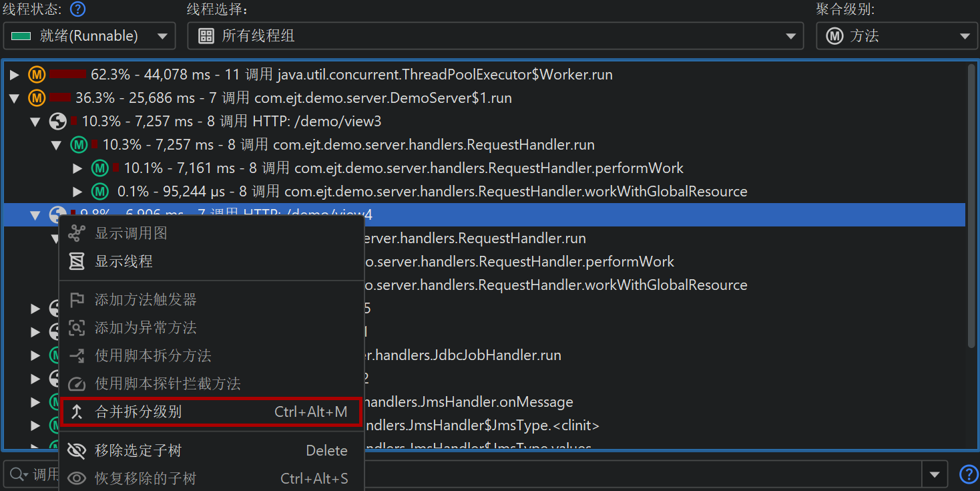Image resolution: width=980 pixels, height=491 pixels.
Task: Click the method icon of ThreadPoolExecutor$Worker.run
Action: coord(36,75)
